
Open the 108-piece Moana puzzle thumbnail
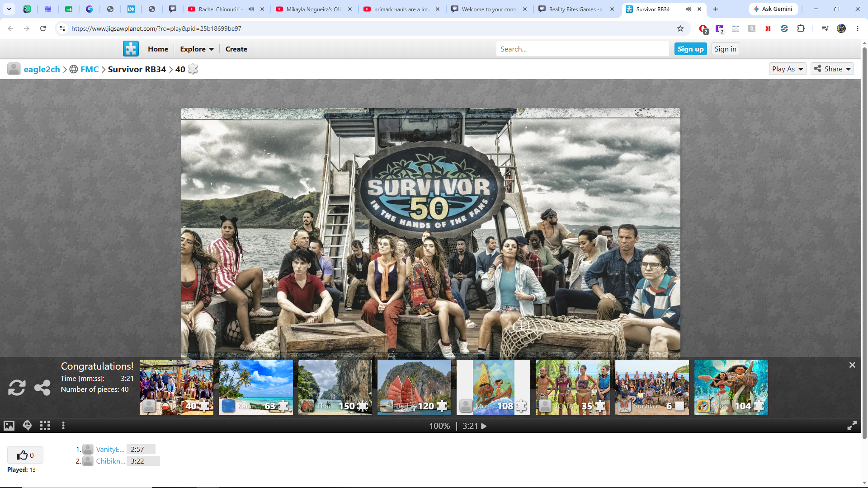coord(494,387)
